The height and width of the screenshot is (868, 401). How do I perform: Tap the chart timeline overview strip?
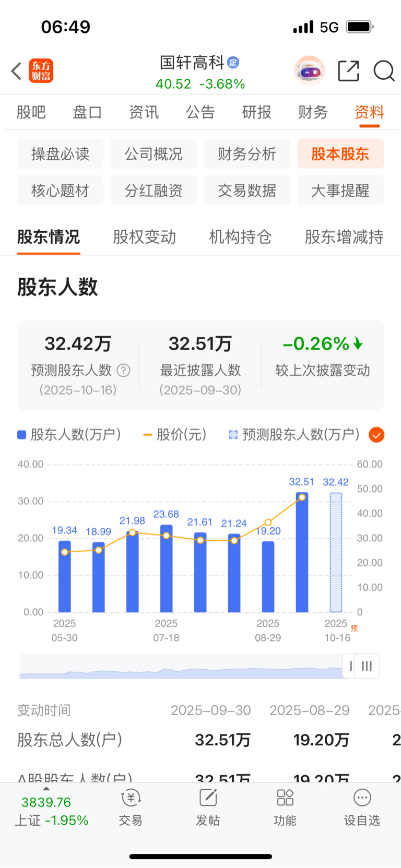tap(181, 666)
